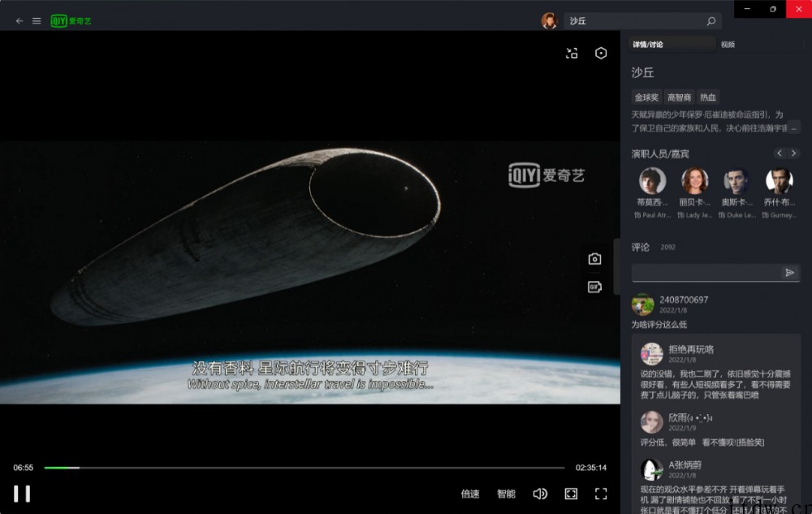Screen dimensions: 812x514
Task: Seek along the video progress bar
Action: [x=304, y=468]
